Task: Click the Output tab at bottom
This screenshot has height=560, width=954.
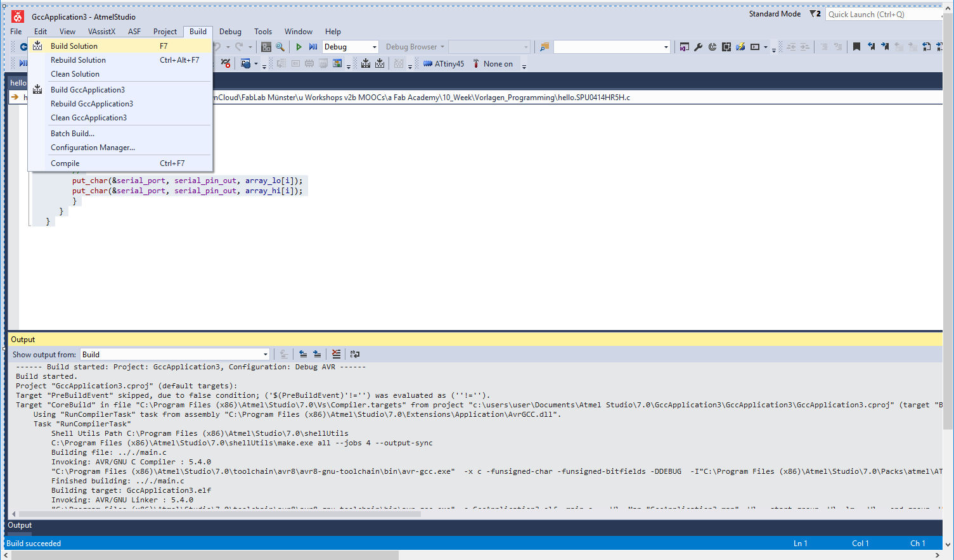Action: point(20,525)
